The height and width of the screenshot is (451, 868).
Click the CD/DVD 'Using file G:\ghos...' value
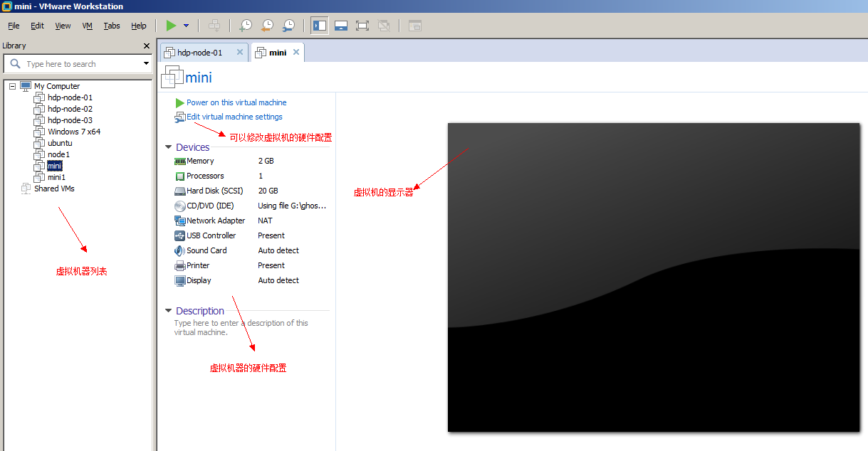click(x=292, y=206)
